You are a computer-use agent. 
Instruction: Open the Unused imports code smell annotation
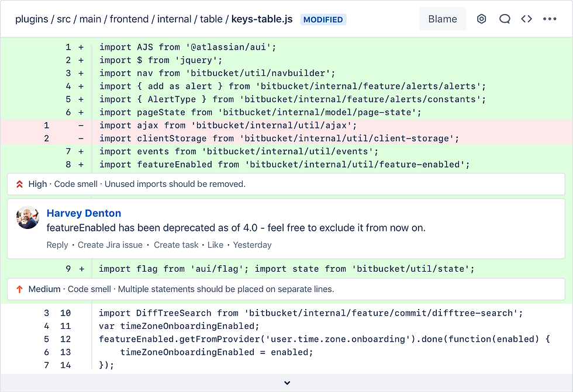pos(286,185)
